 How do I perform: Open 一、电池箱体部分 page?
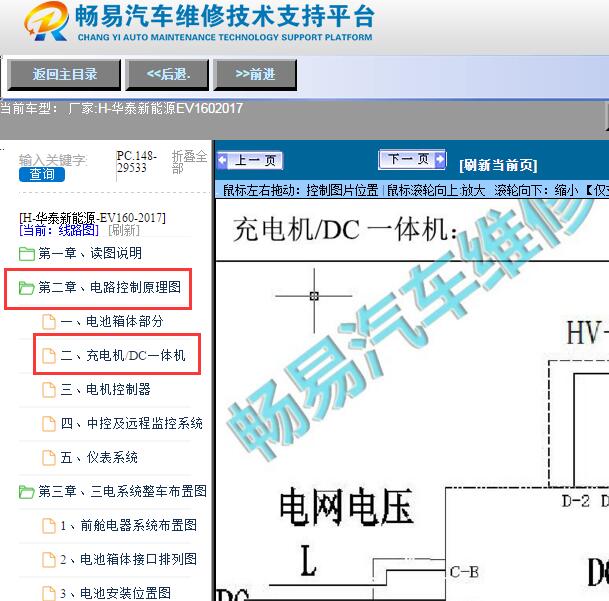(x=111, y=321)
